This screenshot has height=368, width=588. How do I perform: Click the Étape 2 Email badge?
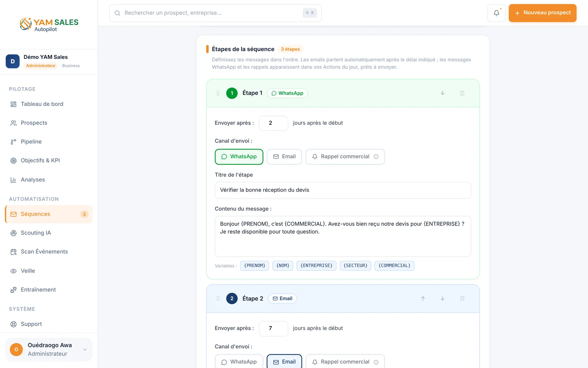[283, 298]
